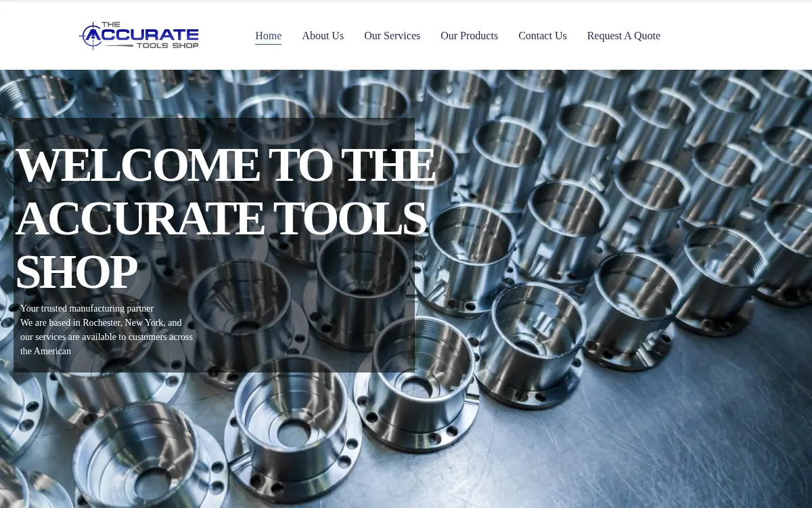Go to the About Us page
The height and width of the screenshot is (508, 812).
pos(323,36)
